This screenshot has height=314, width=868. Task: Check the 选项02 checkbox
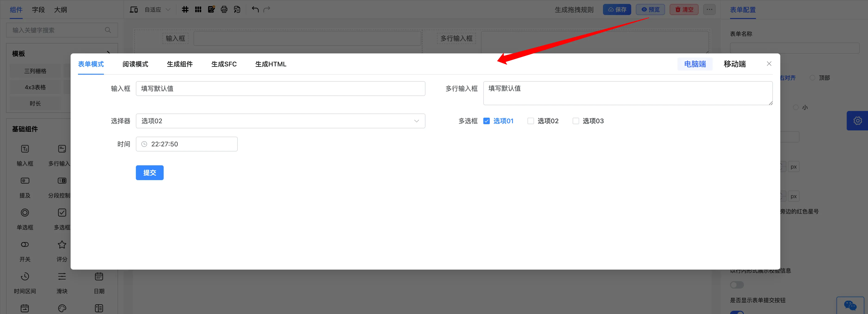click(x=531, y=121)
